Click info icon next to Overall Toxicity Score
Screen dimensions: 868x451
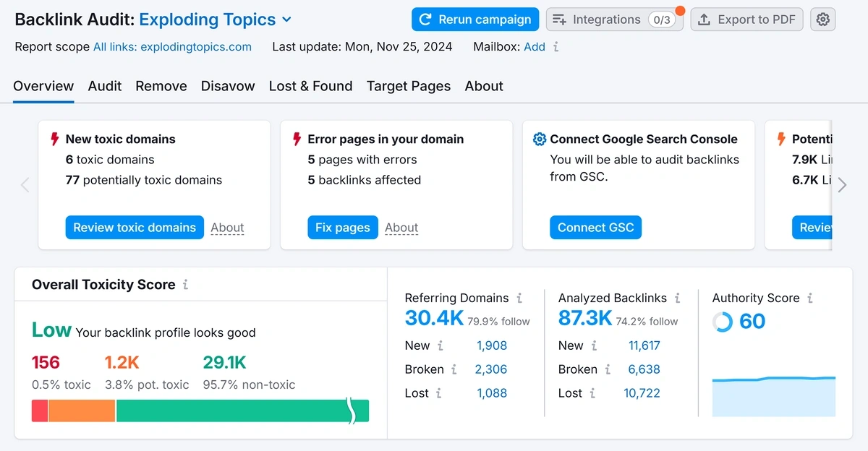(x=185, y=285)
